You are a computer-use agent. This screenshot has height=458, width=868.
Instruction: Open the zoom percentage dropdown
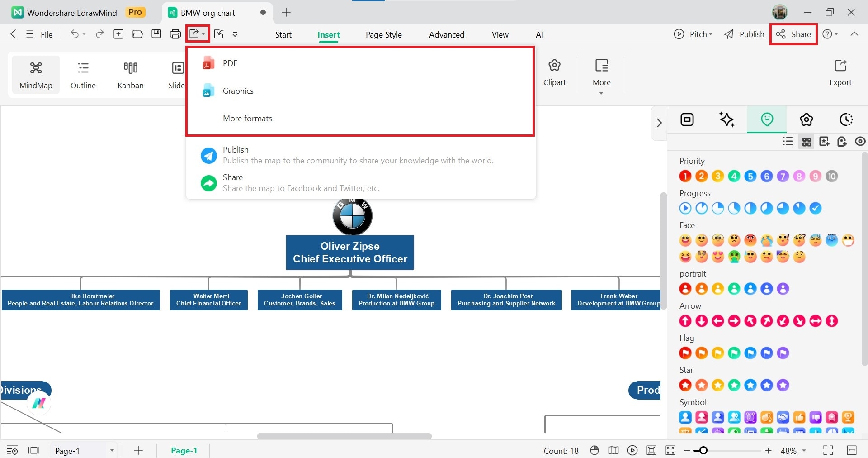804,451
